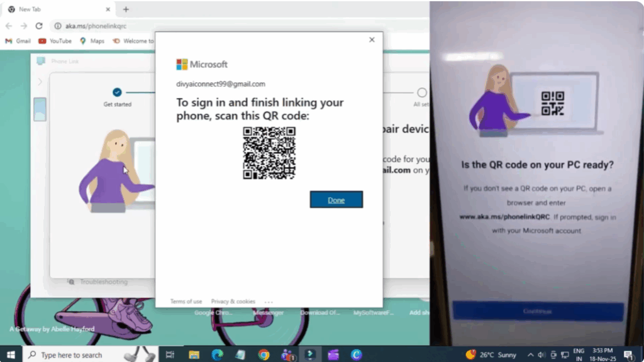
Task: Go back using the browser back arrow
Action: coord(9,26)
